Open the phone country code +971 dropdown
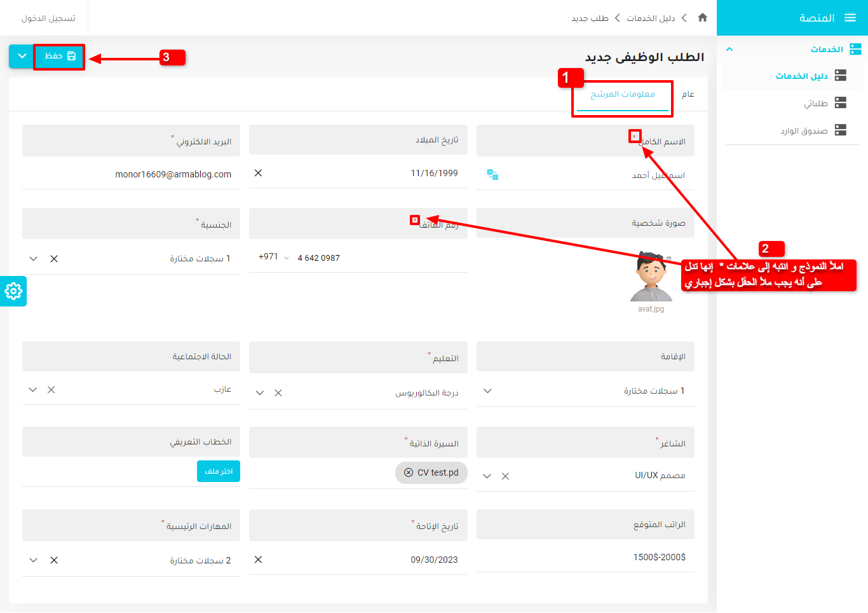 tap(274, 257)
